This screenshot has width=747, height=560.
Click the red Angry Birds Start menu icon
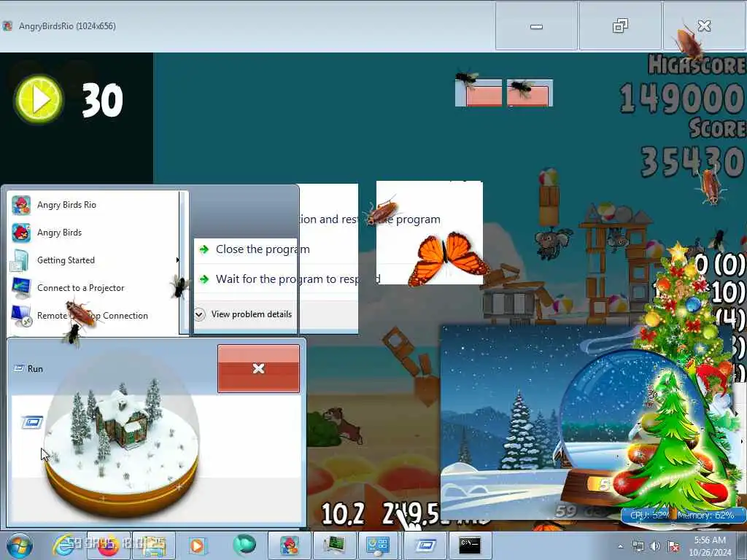pos(21,233)
